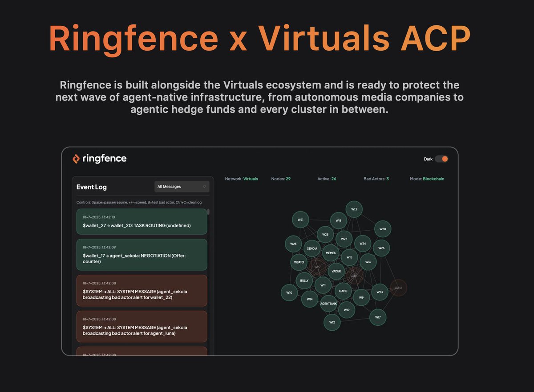The height and width of the screenshot is (392, 534).
Task: Select the AGENTTANK agent node
Action: (328, 304)
